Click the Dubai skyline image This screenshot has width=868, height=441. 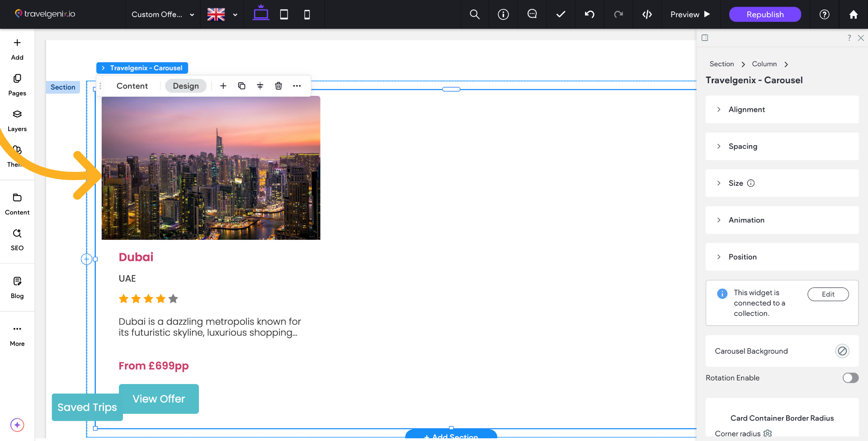click(211, 168)
